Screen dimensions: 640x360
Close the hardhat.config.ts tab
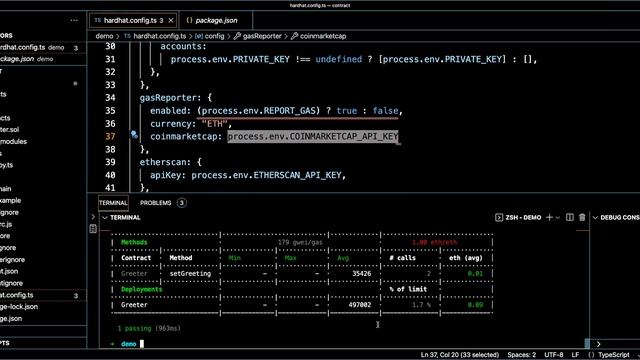pos(171,20)
